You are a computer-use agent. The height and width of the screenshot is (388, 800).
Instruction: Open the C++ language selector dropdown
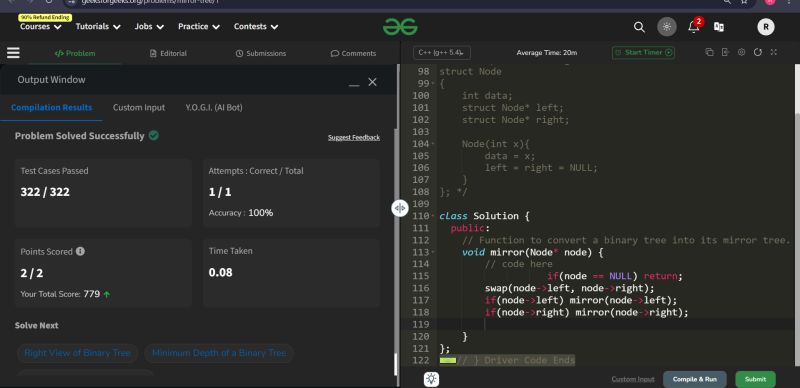pyautogui.click(x=442, y=53)
